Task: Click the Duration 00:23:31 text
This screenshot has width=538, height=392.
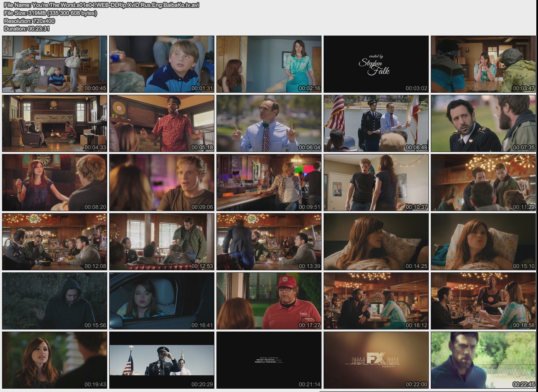Action: pyautogui.click(x=27, y=29)
